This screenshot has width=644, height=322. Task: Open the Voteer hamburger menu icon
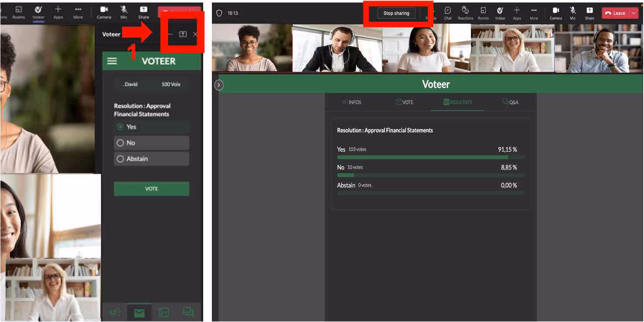coord(112,61)
